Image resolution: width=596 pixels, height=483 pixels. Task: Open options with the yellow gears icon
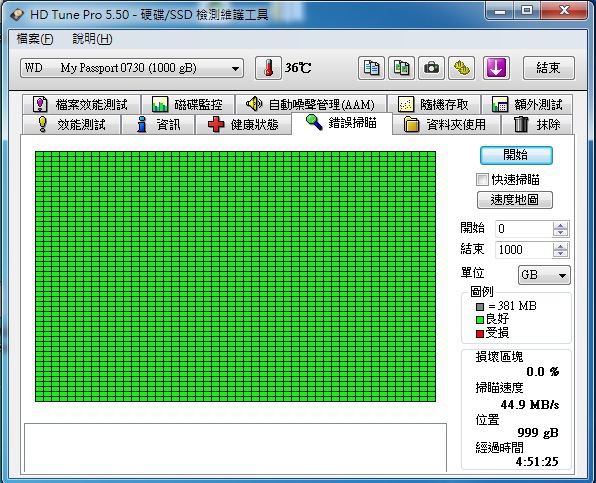(x=461, y=68)
